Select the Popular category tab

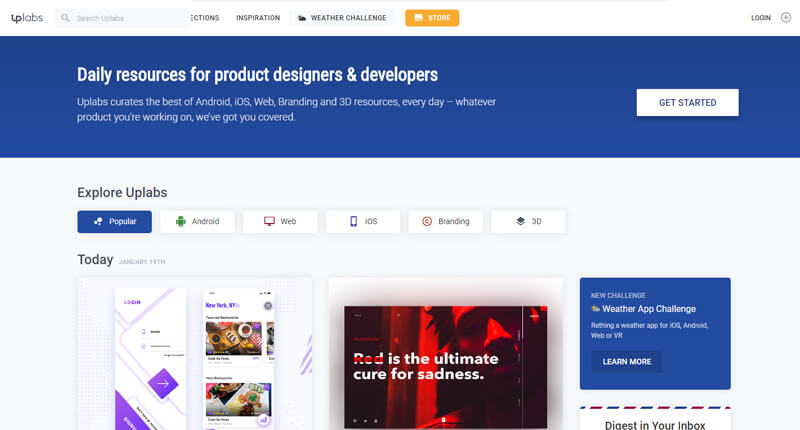114,221
